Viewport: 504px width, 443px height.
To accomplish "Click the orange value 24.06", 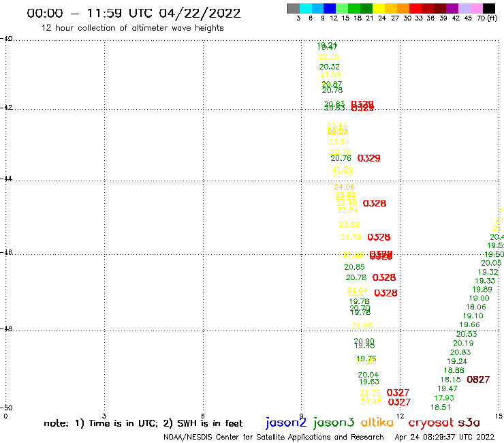I will [345, 187].
